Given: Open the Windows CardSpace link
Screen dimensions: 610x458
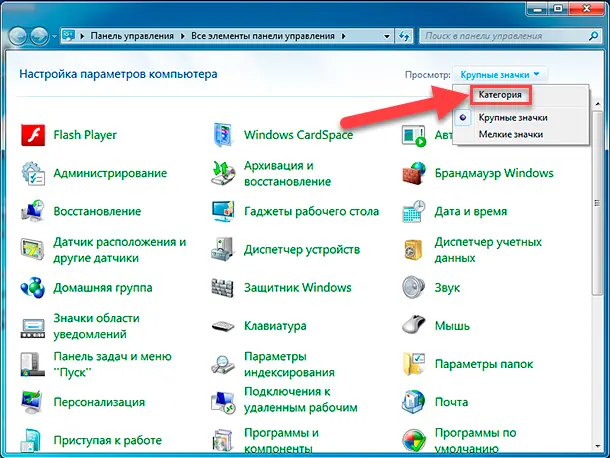Looking at the screenshot, I should tap(299, 135).
